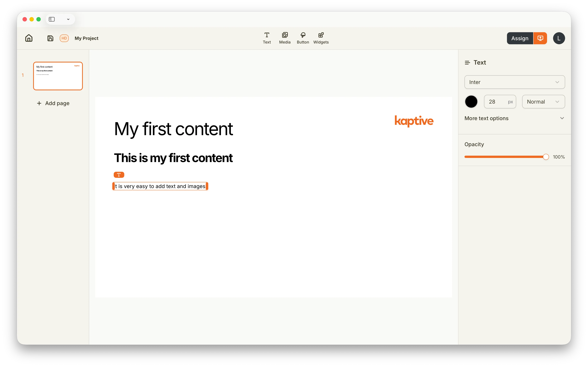Add a new page
588x367 pixels.
click(x=53, y=103)
